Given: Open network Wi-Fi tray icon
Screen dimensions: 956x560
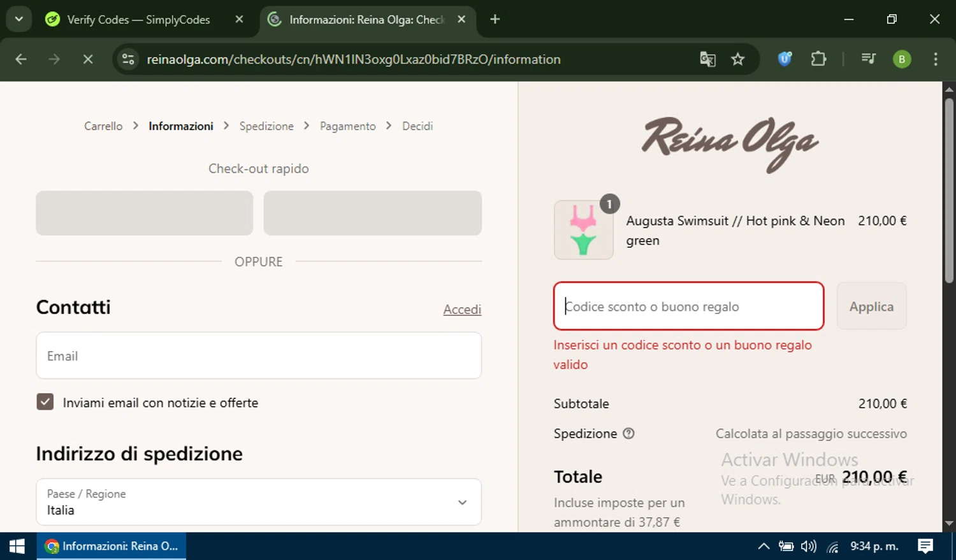Looking at the screenshot, I should coord(833,547).
